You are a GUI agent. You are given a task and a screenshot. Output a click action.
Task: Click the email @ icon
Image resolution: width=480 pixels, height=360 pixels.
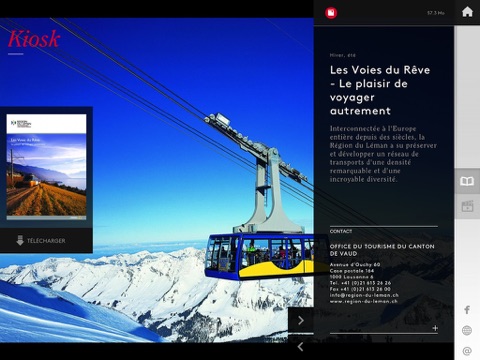click(x=467, y=351)
